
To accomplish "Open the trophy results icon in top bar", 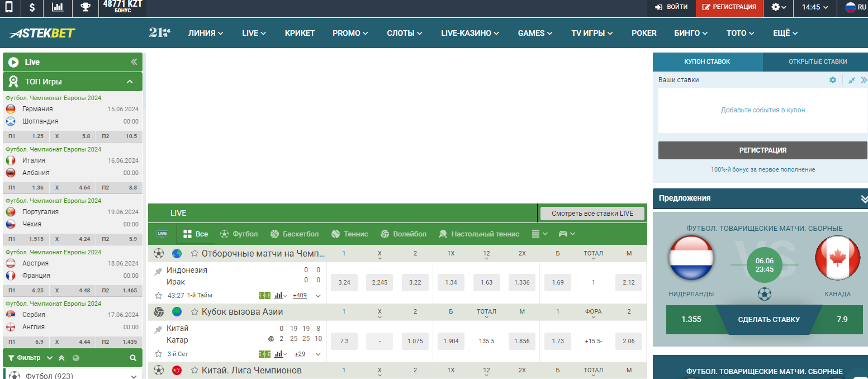I will pos(85,8).
